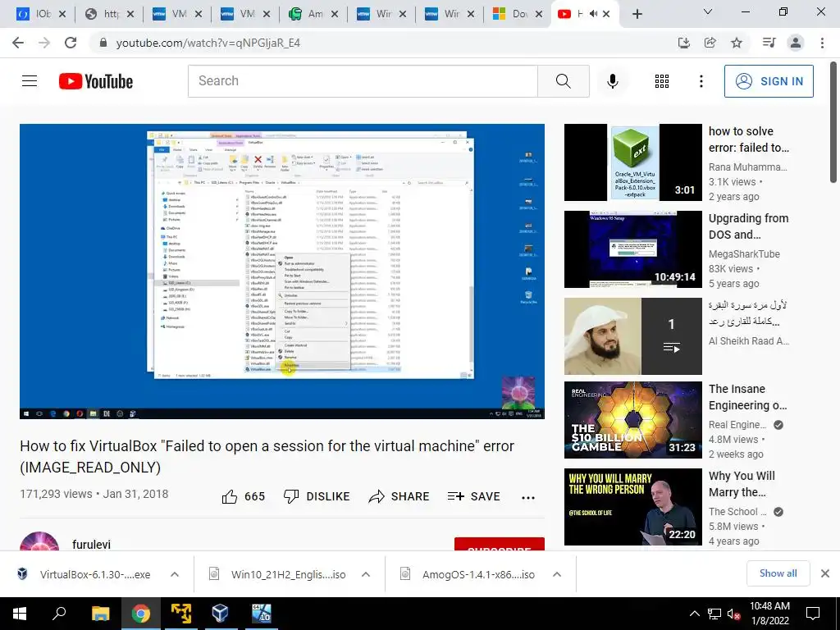Switch to the Dov Microsoft tab
This screenshot has height=630, width=840.
click(518, 14)
